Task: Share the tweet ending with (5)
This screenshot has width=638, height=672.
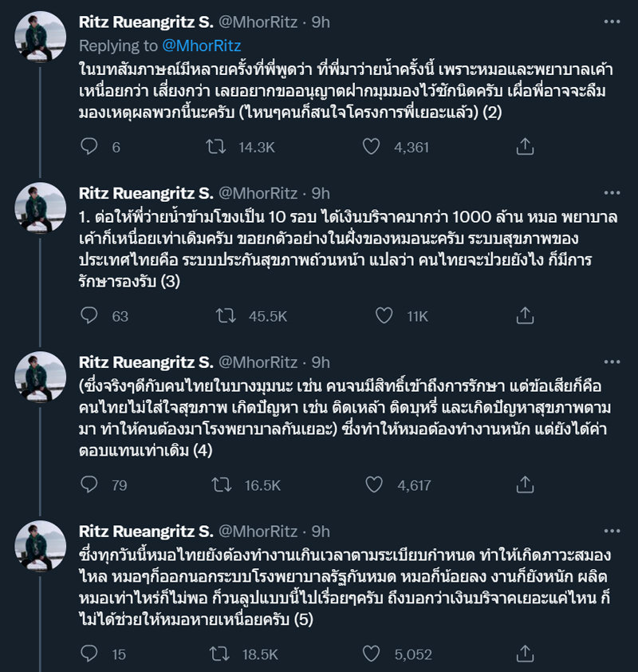Action: [x=525, y=654]
